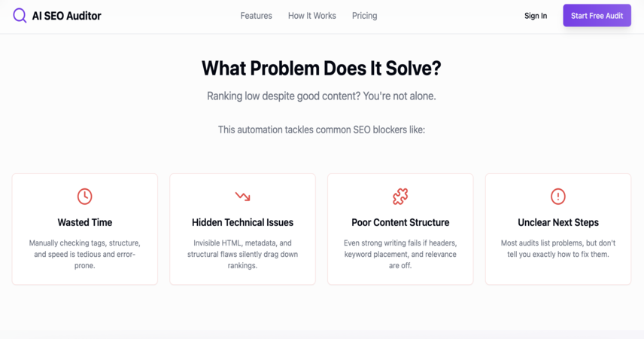Select the Unclear Next Steps card heading
This screenshot has height=339, width=644.
(557, 222)
